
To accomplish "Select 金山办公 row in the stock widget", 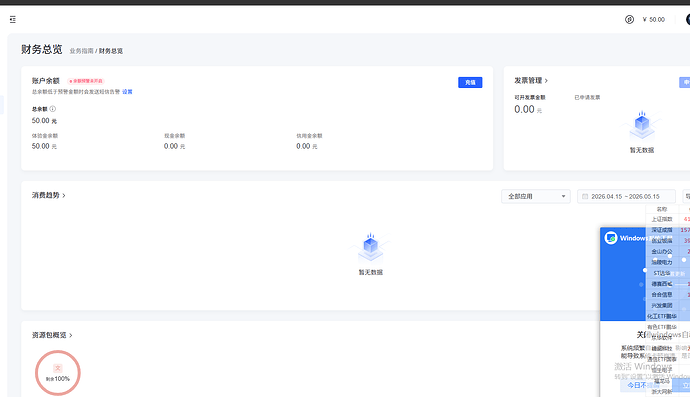I will pos(668,251).
